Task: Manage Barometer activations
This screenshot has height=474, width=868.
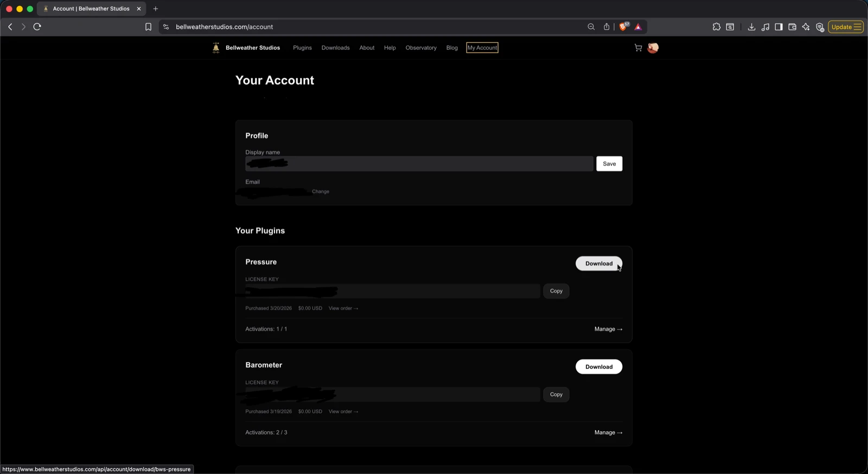Action: pos(608,432)
